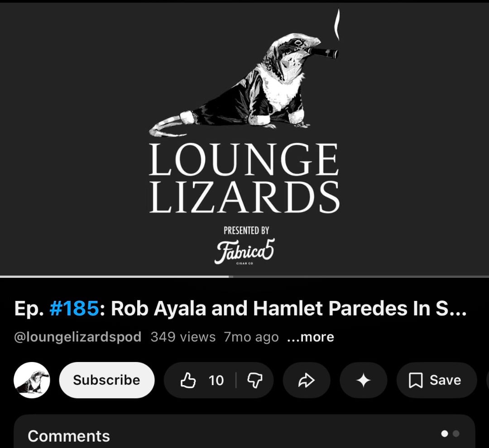Tap the like count number 10

[216, 381]
